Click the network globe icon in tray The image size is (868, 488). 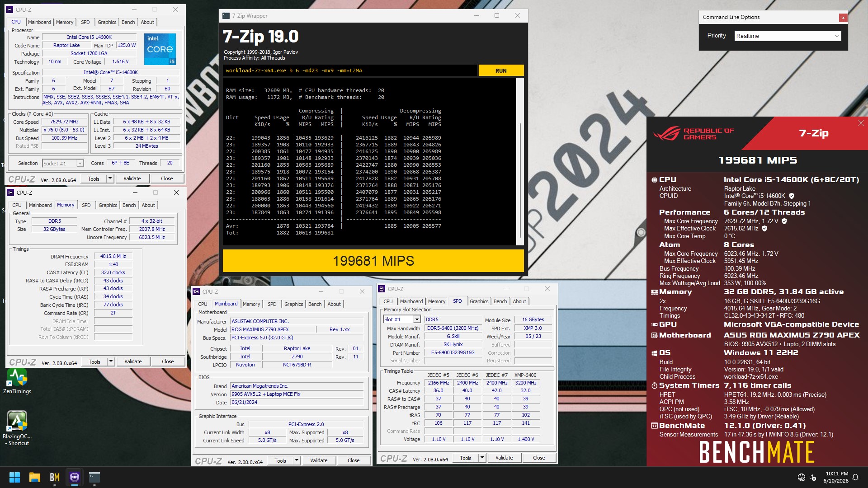tap(802, 477)
